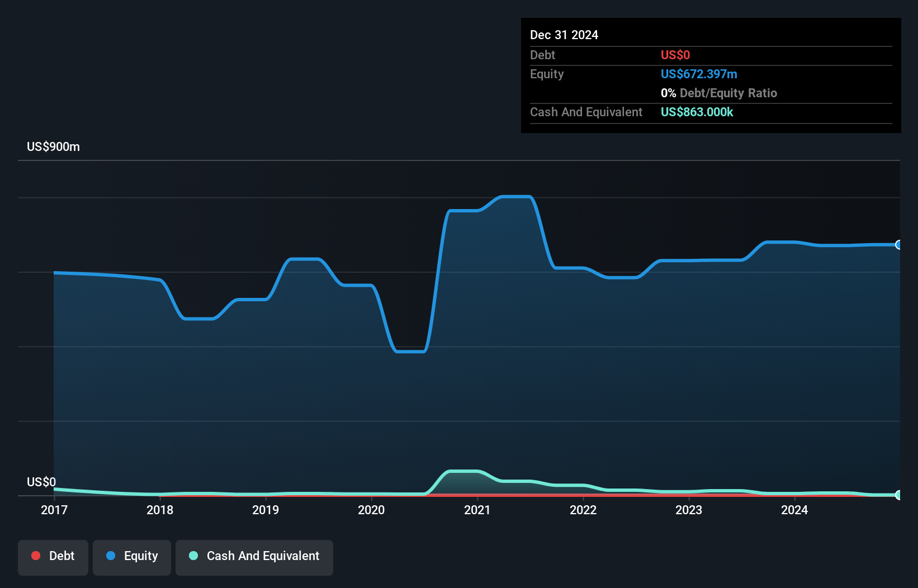Toggle the Equity series legend button
The height and width of the screenshot is (588, 918).
pos(132,557)
